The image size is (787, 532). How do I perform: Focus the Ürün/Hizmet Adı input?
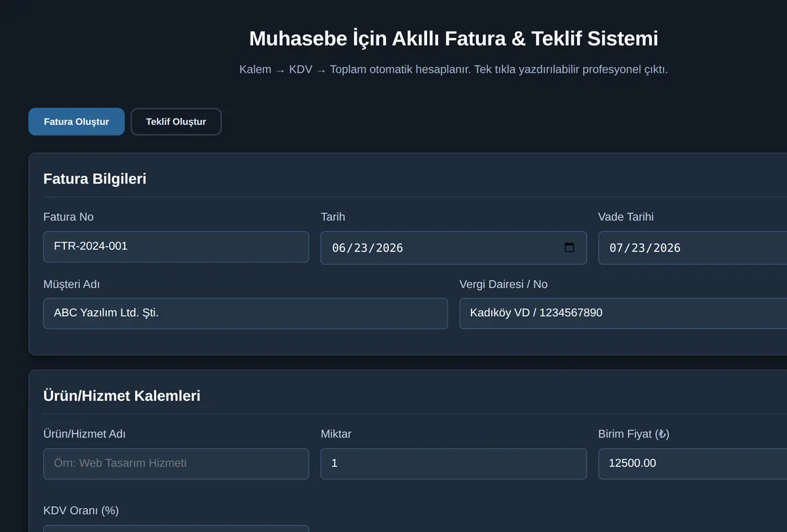pos(176,464)
